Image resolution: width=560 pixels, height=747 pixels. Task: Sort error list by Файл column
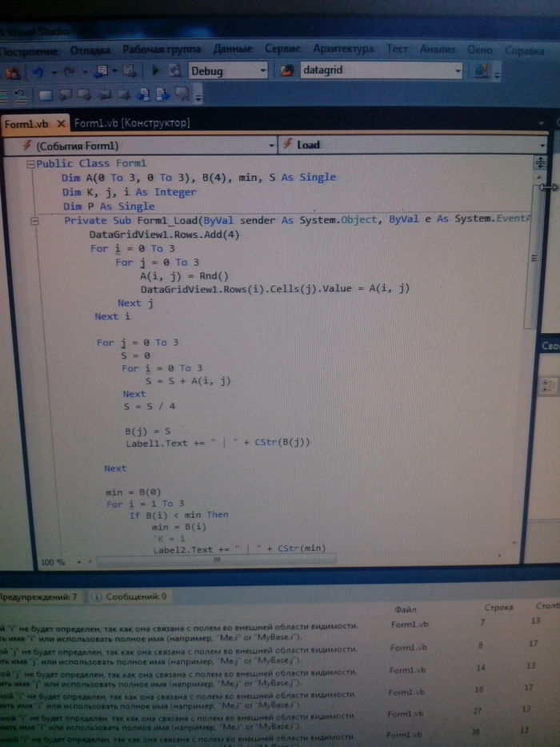(406, 609)
